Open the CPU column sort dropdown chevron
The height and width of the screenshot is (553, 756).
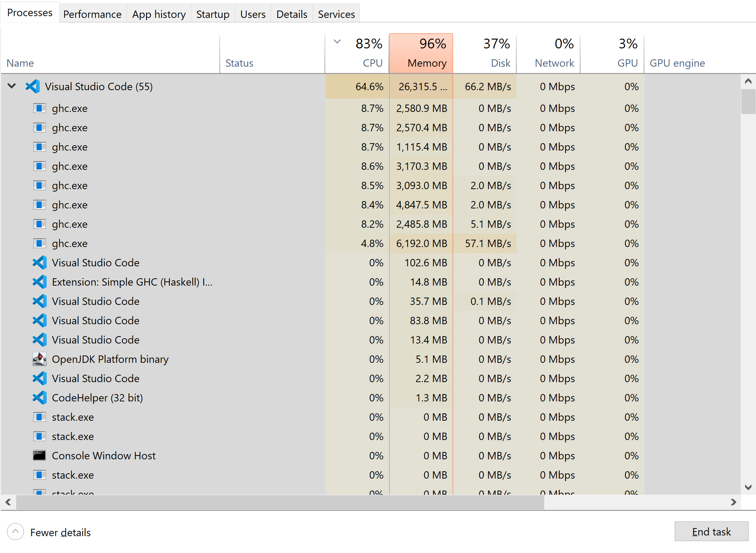[337, 41]
